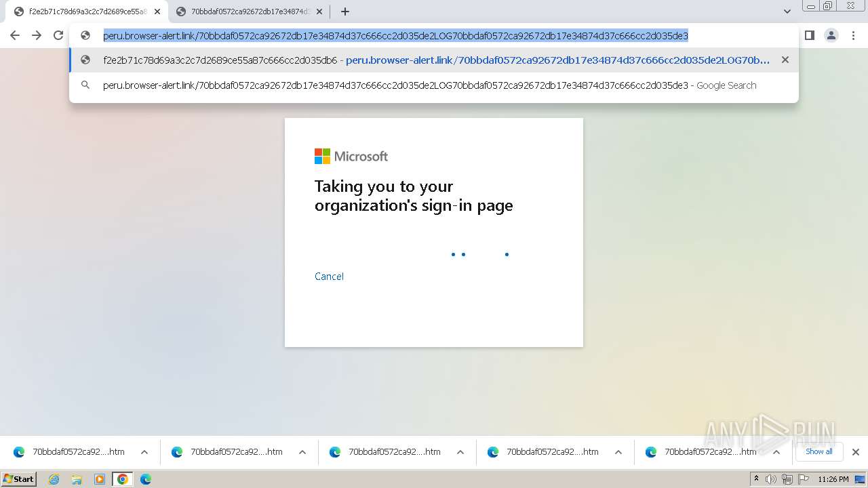Click the Microsoft logo
The image size is (868, 488).
pyautogui.click(x=351, y=157)
